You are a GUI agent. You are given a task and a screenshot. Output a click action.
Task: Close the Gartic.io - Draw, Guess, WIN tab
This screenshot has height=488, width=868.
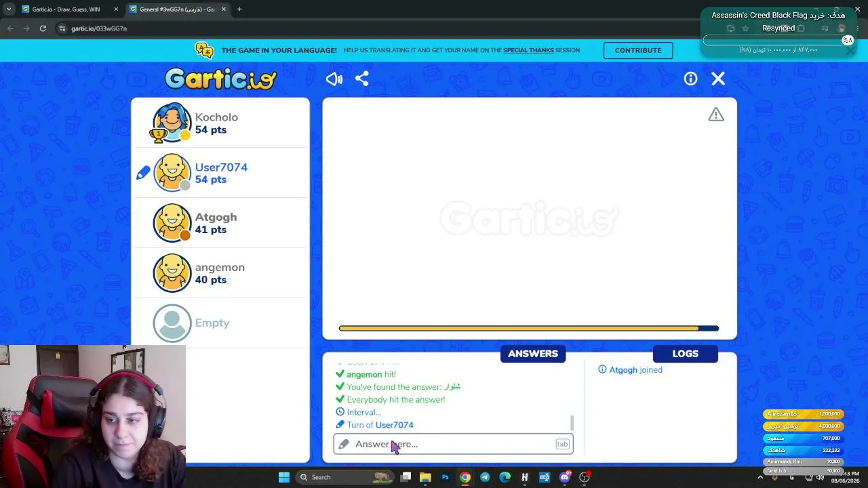(x=116, y=9)
